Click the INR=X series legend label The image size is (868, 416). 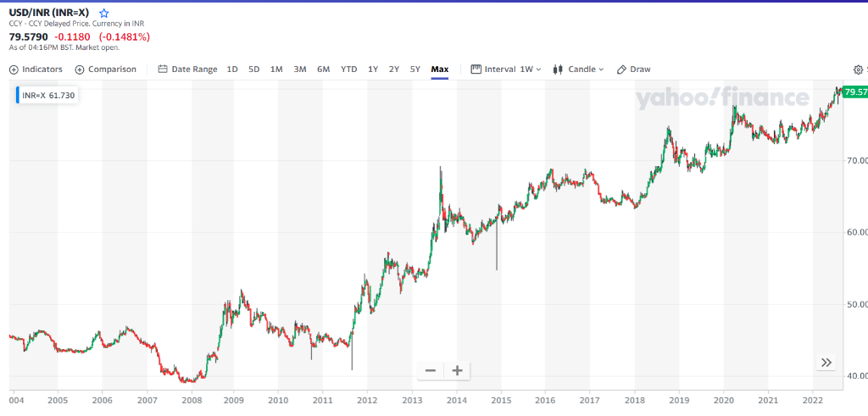tap(48, 96)
